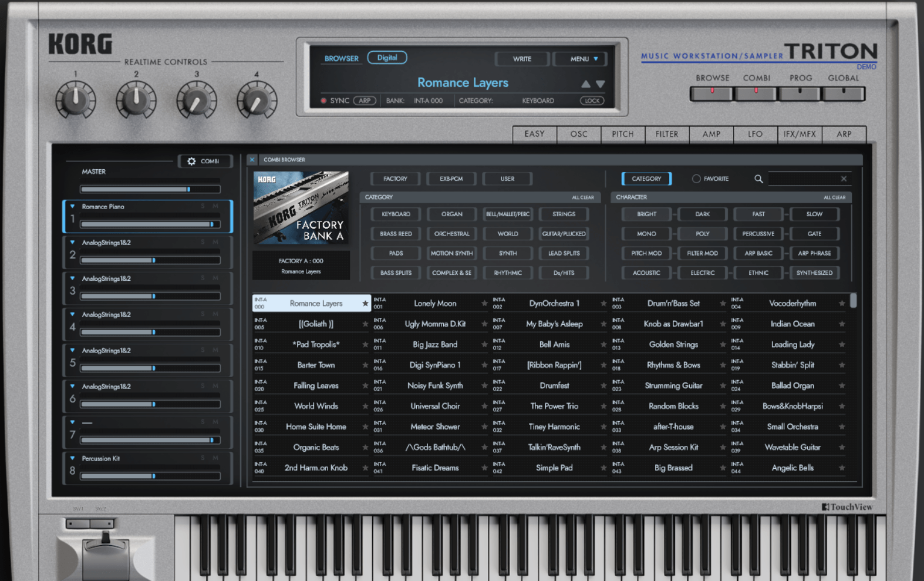
Task: Expand timbre 3 dropdown arrow
Action: tap(72, 278)
